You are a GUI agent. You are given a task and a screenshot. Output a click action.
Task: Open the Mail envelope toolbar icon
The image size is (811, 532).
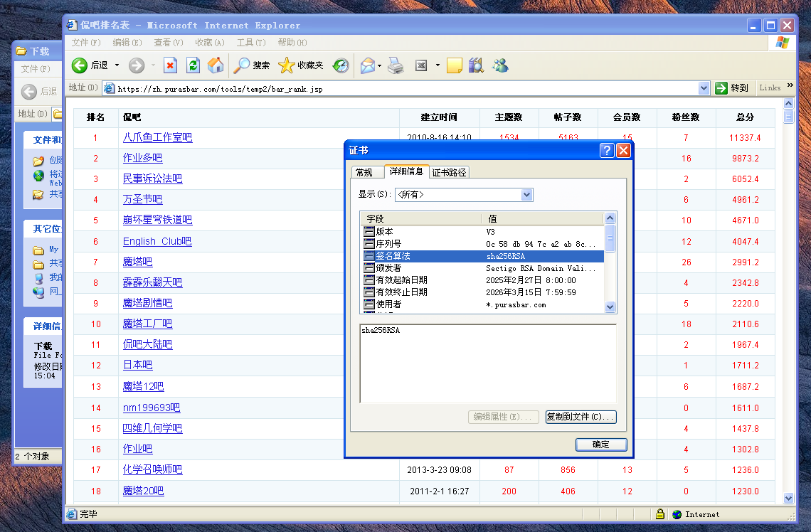367,65
